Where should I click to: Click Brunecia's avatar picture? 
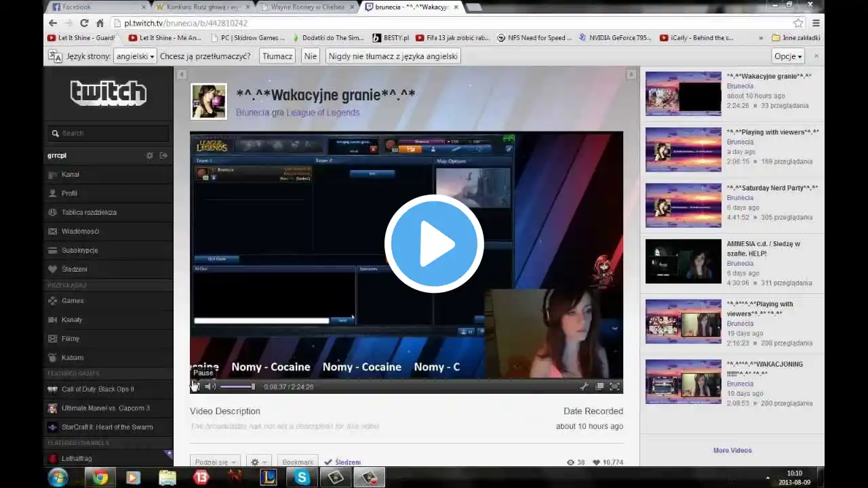point(209,102)
